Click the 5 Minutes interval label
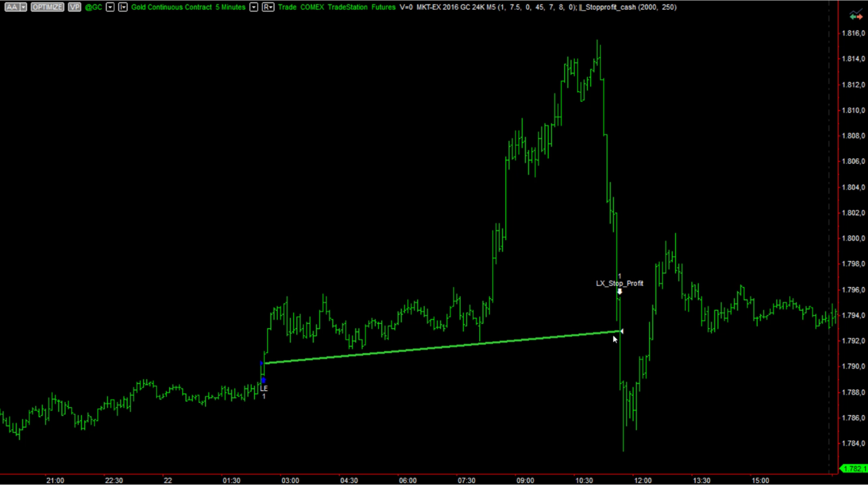 (230, 7)
